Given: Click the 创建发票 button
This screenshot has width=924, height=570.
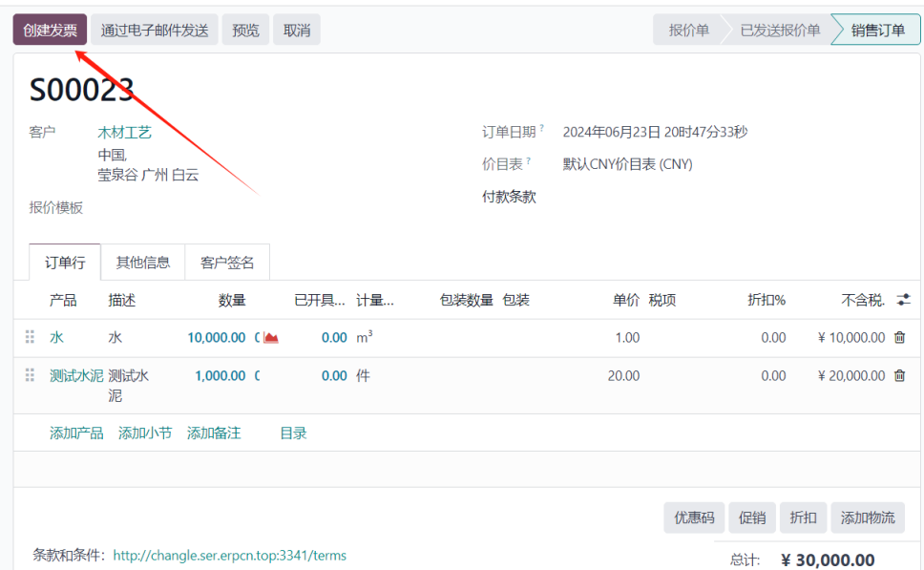Looking at the screenshot, I should point(50,30).
